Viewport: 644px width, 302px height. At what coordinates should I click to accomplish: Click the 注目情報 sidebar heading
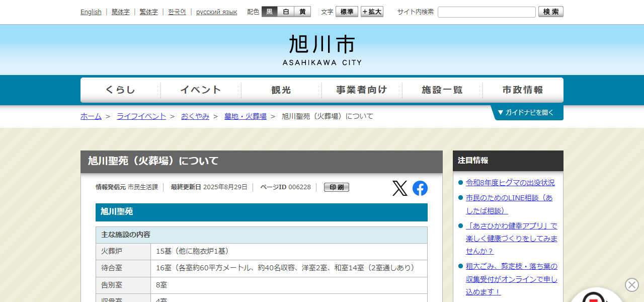coord(508,161)
